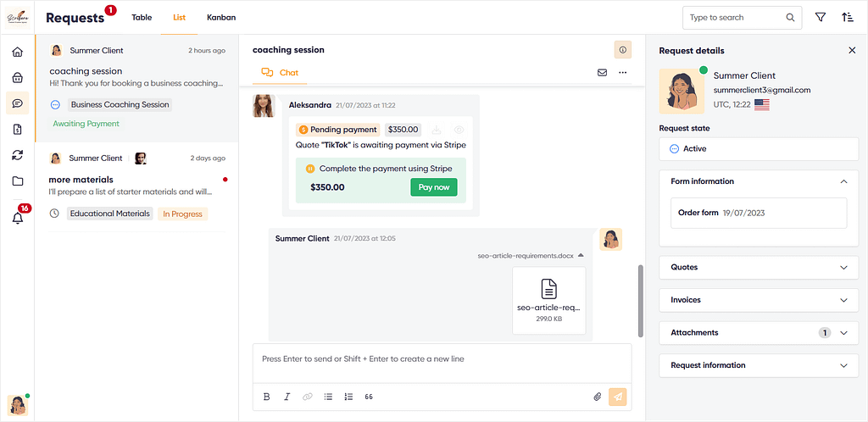Insert numbered list in message editor
This screenshot has height=422, width=868.
pyautogui.click(x=348, y=397)
